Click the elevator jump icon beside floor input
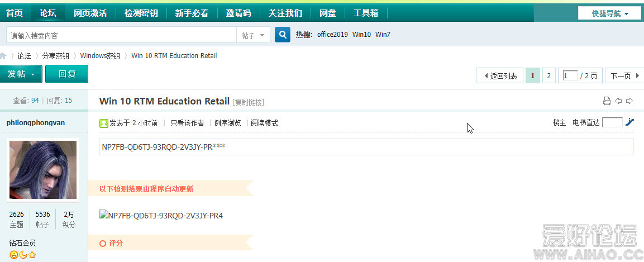The width and height of the screenshot is (644, 262). (629, 122)
